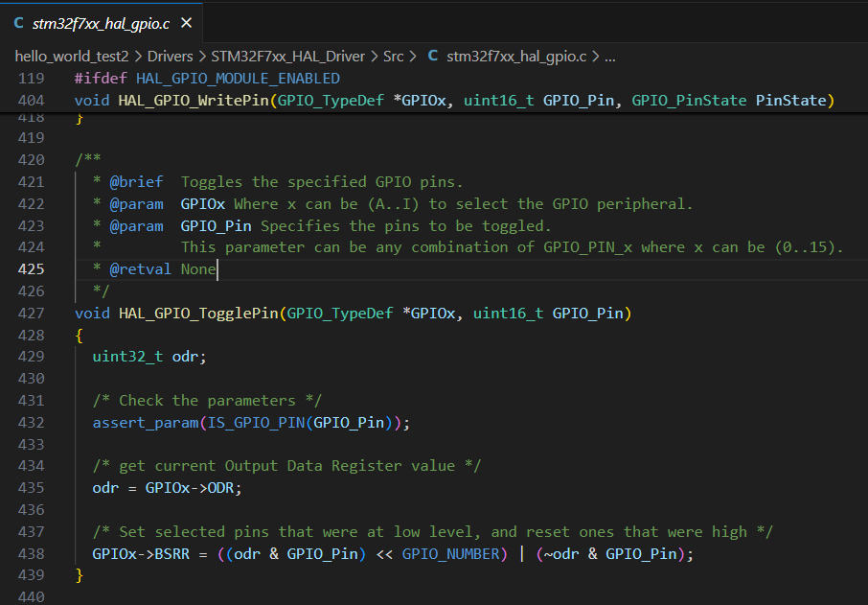
Task: Click 'get current Output Data Register value' comment
Action: pos(286,466)
